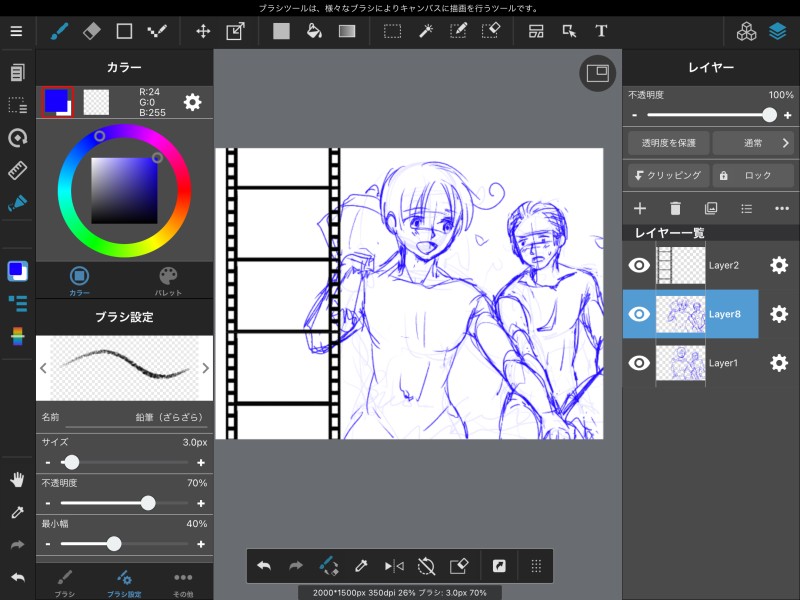Add a new layer with plus button
The width and height of the screenshot is (800, 600).
pyautogui.click(x=640, y=208)
